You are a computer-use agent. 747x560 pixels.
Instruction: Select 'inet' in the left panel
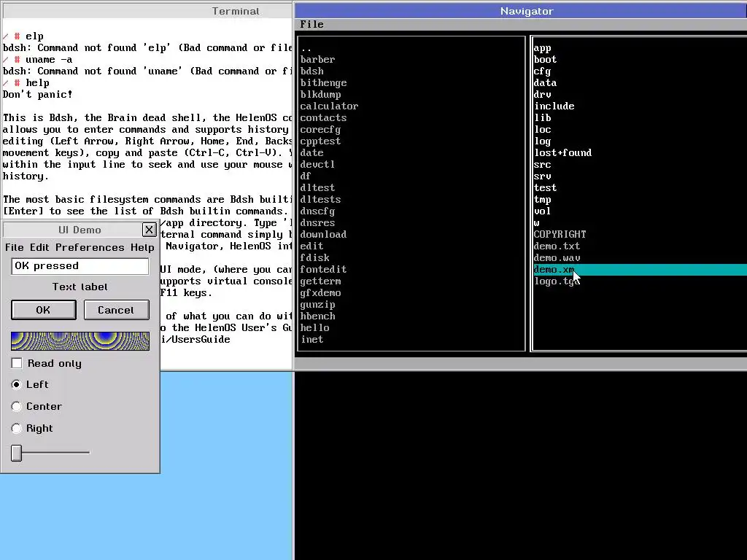tap(411, 340)
